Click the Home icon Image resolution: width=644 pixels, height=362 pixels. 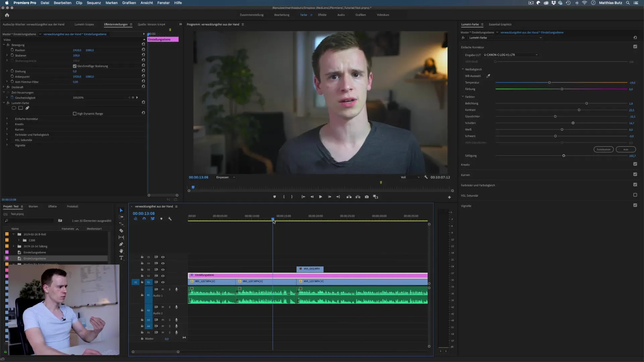tap(7, 15)
